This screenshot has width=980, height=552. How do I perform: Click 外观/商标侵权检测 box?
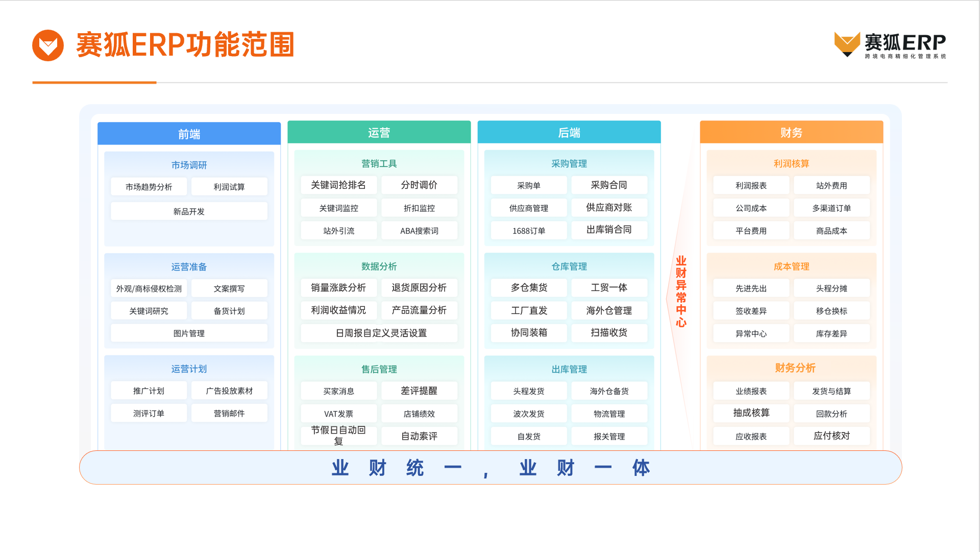(149, 289)
